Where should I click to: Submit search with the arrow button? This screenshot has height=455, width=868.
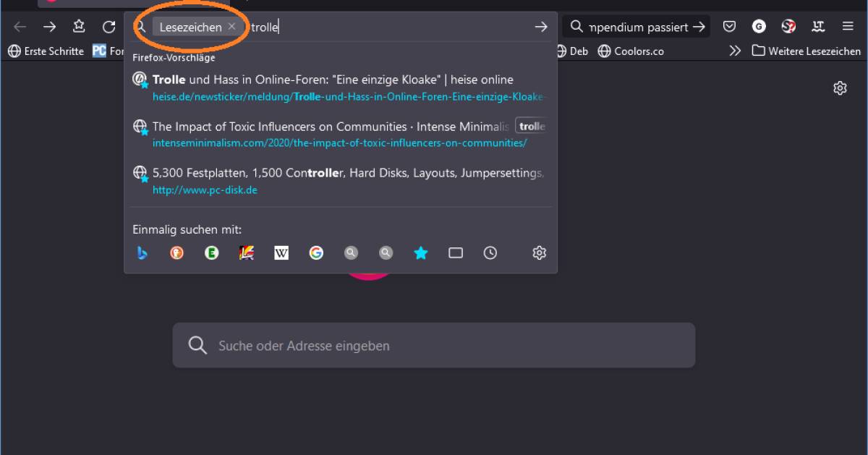point(541,26)
